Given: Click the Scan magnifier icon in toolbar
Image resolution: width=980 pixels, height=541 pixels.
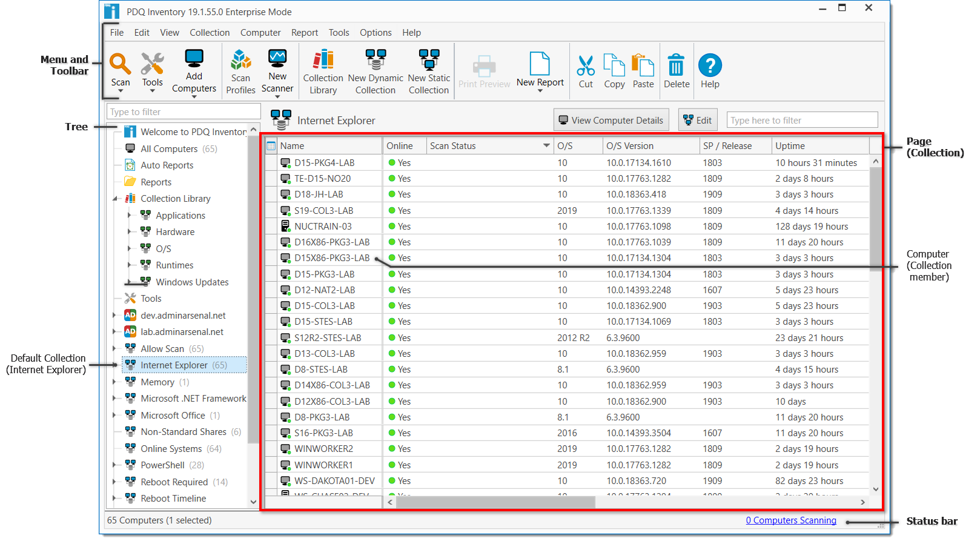Looking at the screenshot, I should [120, 64].
